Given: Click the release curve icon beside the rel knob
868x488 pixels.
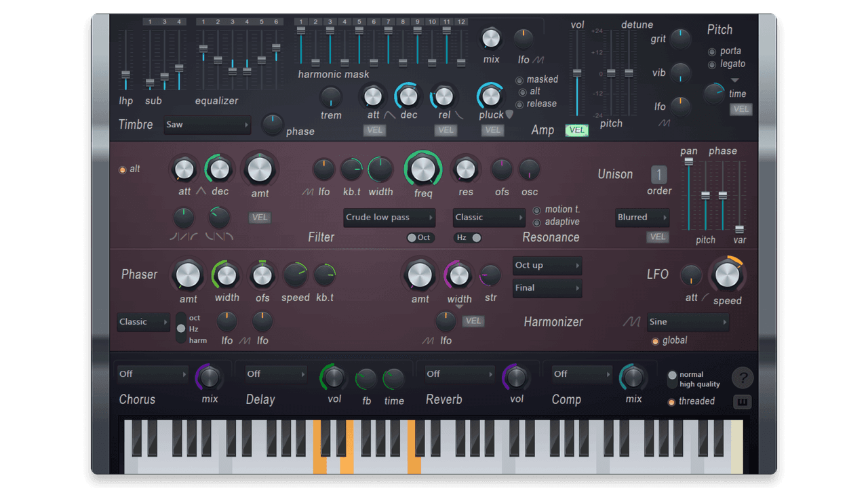Looking at the screenshot, I should click(x=460, y=115).
